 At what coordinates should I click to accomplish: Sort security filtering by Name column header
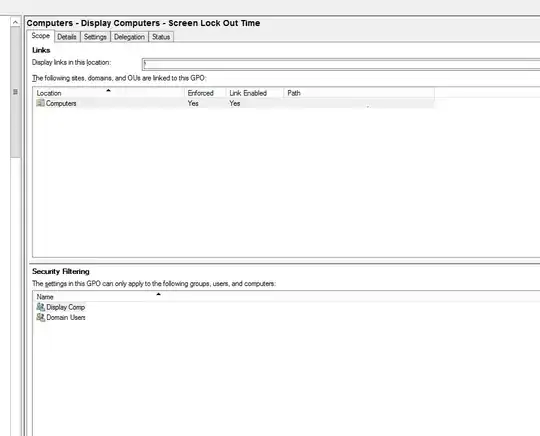click(286, 297)
